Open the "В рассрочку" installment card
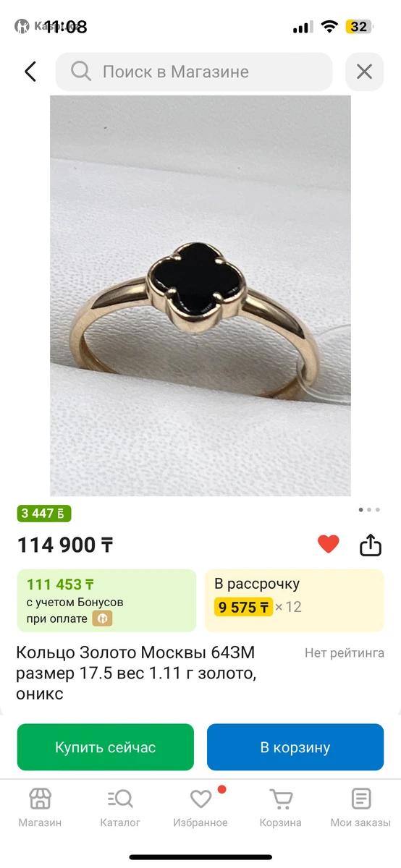 pos(295,600)
